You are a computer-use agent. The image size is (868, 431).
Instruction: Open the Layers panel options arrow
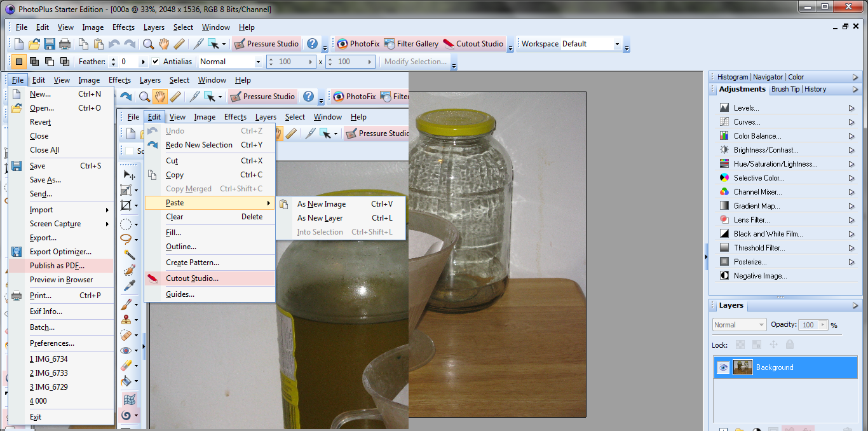[x=855, y=306]
